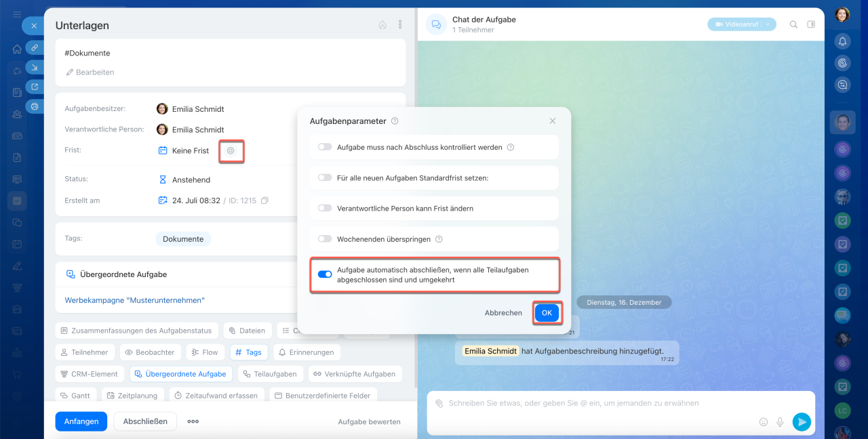
Task: Select the Erinnerungen chip
Action: click(x=307, y=352)
